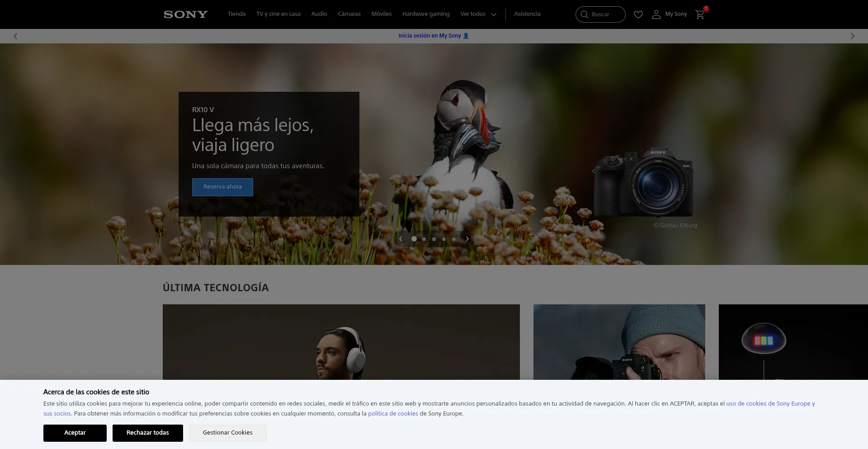Open the RGB sensor product tile
This screenshot has height=449, width=868.
coord(793,342)
